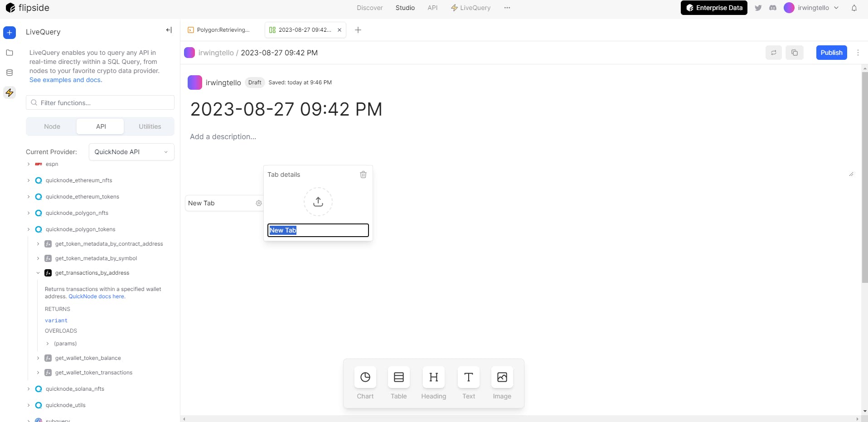Click the variant return type text
Screen dimensions: 868x422
point(56,320)
